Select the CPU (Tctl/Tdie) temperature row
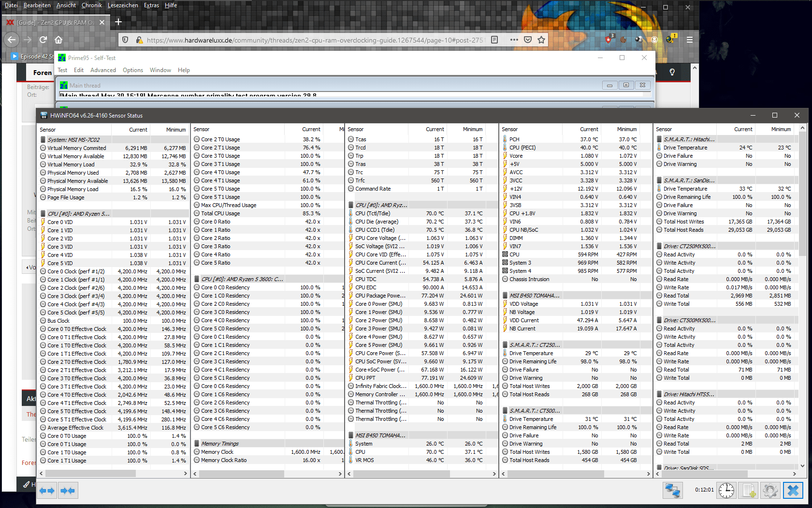 (x=421, y=213)
